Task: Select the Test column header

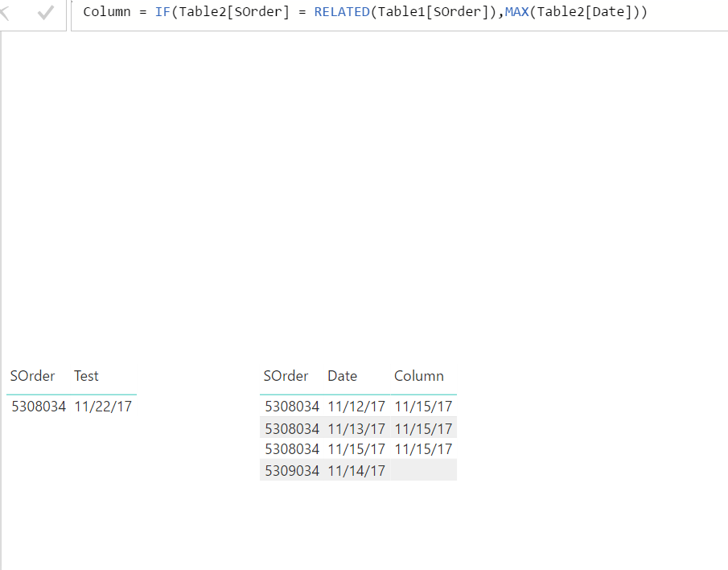Action: click(x=86, y=376)
